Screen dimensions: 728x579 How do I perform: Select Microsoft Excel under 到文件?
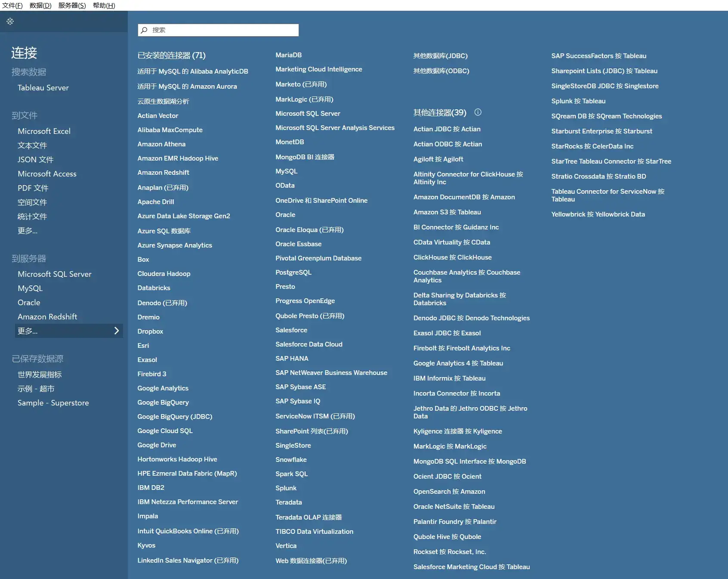44,131
